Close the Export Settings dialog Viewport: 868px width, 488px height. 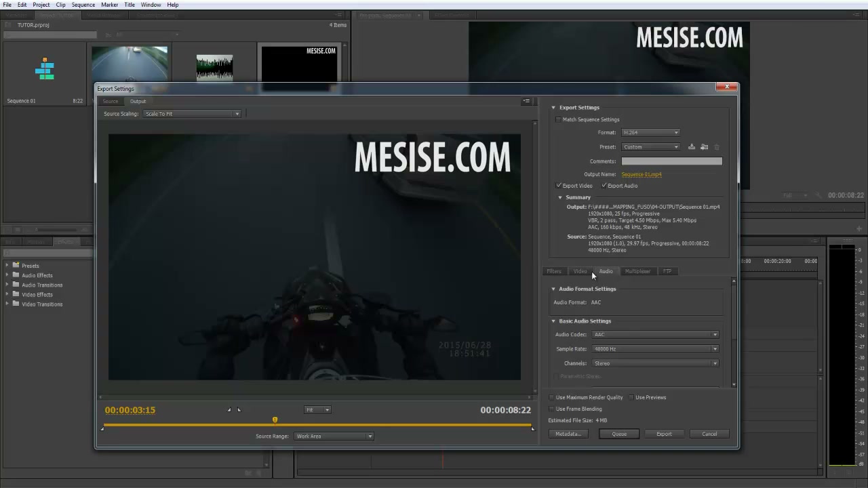726,87
